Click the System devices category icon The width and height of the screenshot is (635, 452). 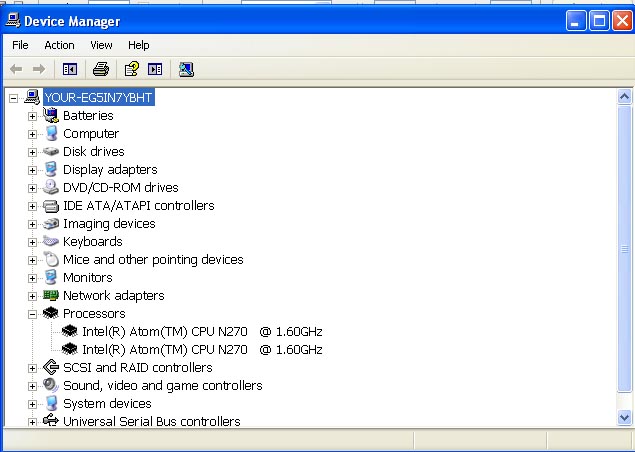(x=51, y=403)
